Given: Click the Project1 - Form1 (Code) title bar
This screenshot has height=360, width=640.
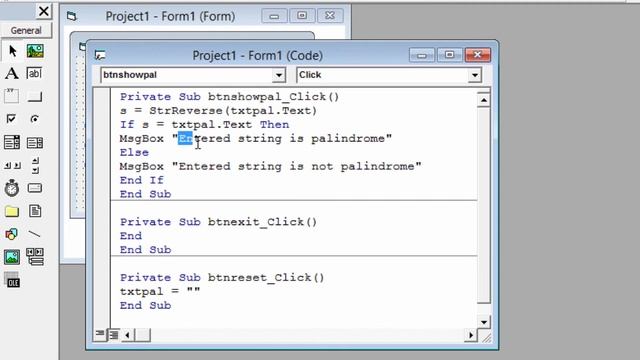Looking at the screenshot, I should [257, 55].
